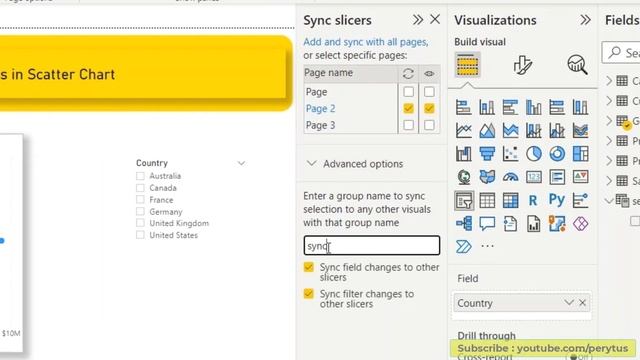The width and height of the screenshot is (640, 360).
Task: Check Australia in Country slicer
Action: click(140, 176)
